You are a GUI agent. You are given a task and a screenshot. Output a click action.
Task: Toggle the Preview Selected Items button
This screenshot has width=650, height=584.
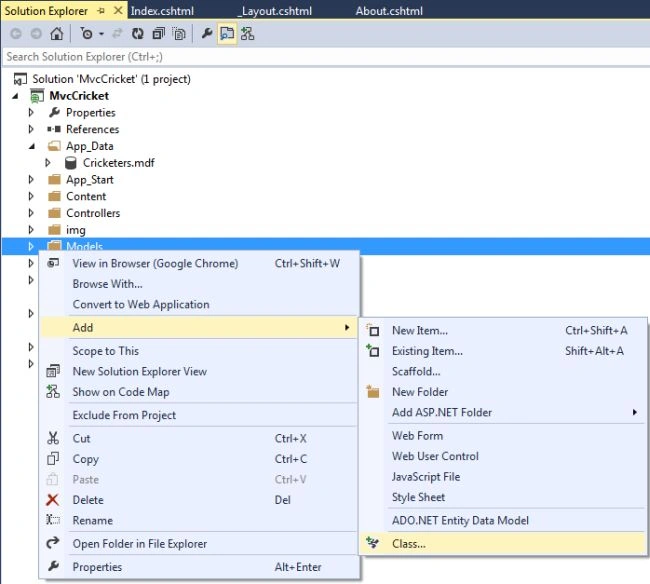[x=227, y=34]
